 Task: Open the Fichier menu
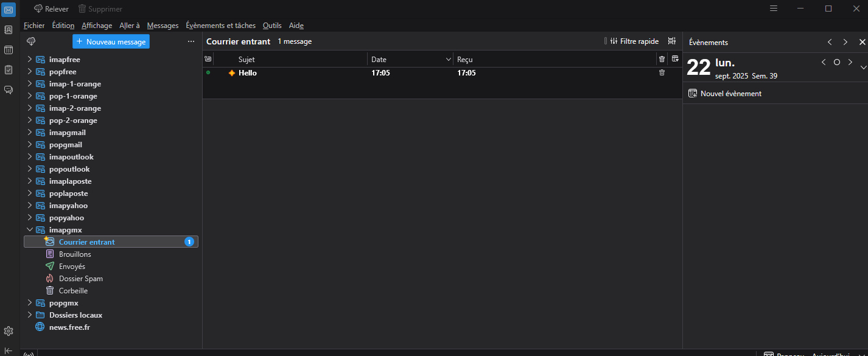34,26
